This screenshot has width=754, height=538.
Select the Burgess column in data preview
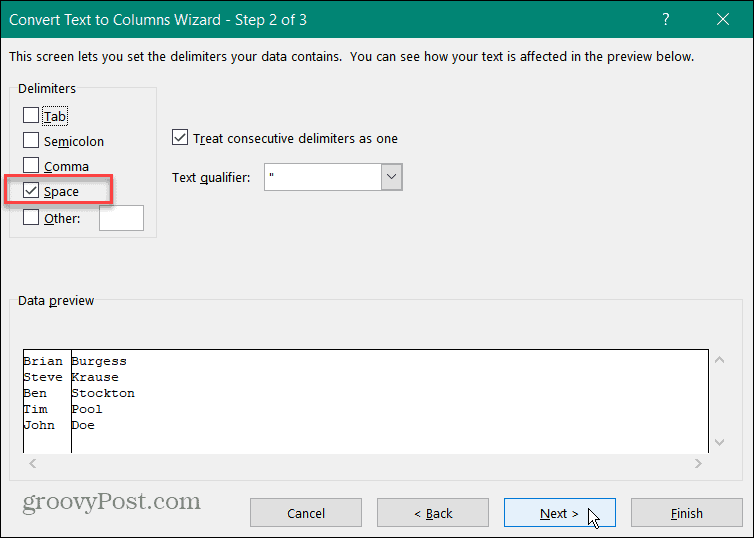point(390,401)
